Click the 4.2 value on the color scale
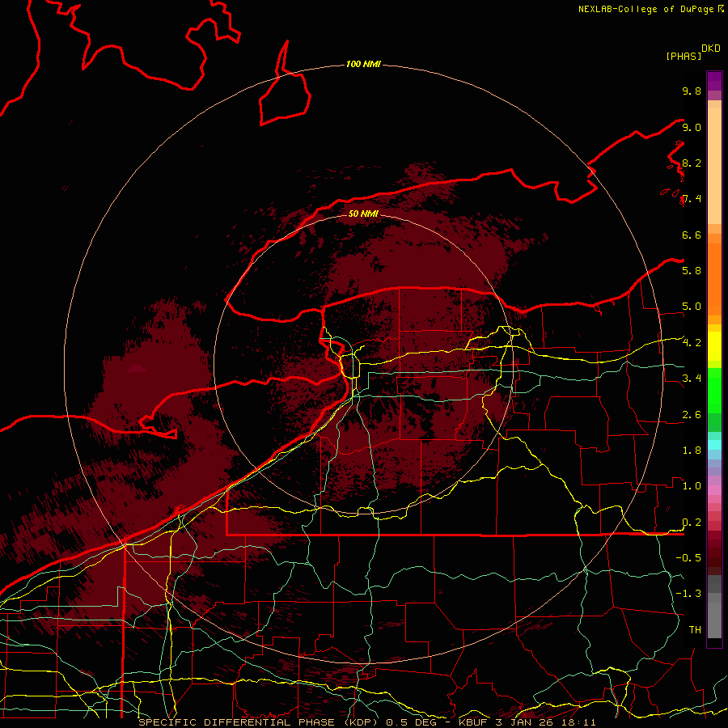This screenshot has width=728, height=728. [x=692, y=343]
